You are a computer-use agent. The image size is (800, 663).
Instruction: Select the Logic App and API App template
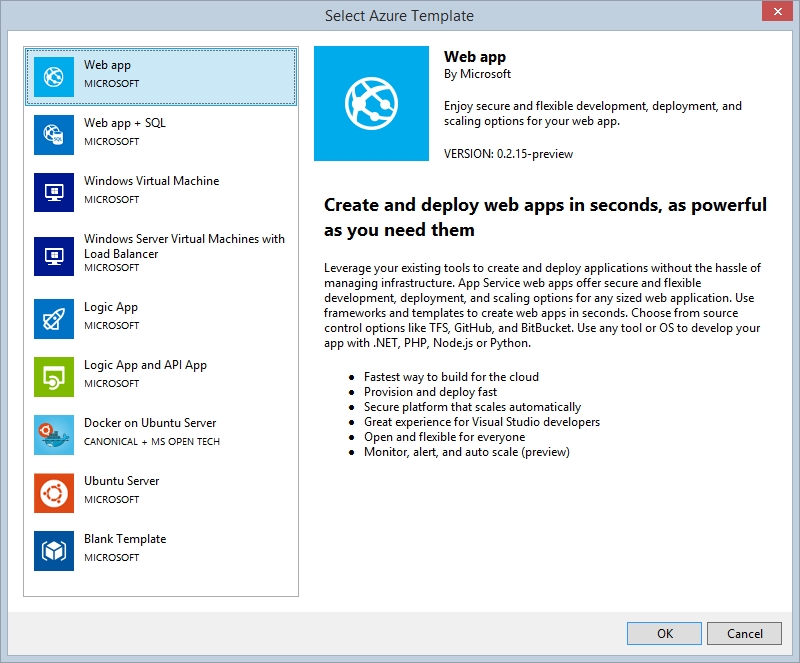[x=161, y=377]
